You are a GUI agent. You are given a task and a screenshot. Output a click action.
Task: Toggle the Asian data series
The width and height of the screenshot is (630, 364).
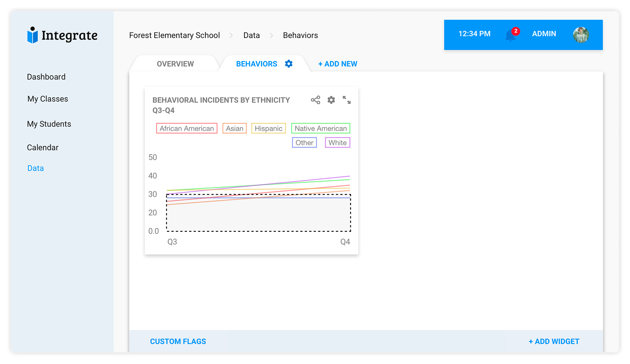pos(234,128)
